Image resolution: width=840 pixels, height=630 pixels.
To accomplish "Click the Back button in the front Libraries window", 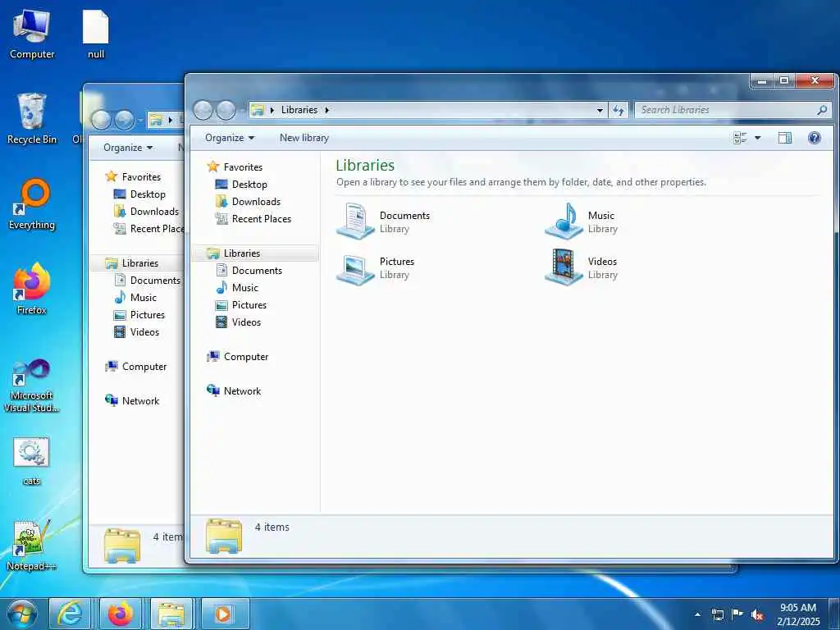I will click(203, 110).
